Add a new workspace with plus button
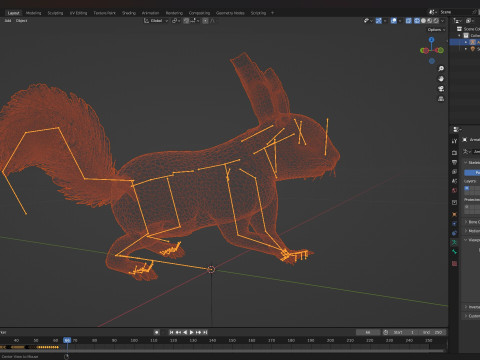The height and width of the screenshot is (360, 480). click(272, 13)
